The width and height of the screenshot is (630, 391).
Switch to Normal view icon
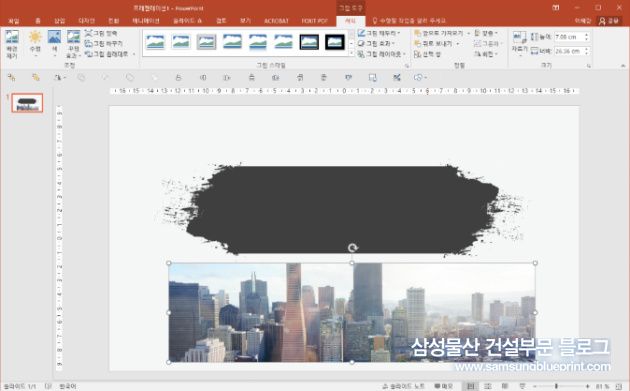tap(470, 386)
